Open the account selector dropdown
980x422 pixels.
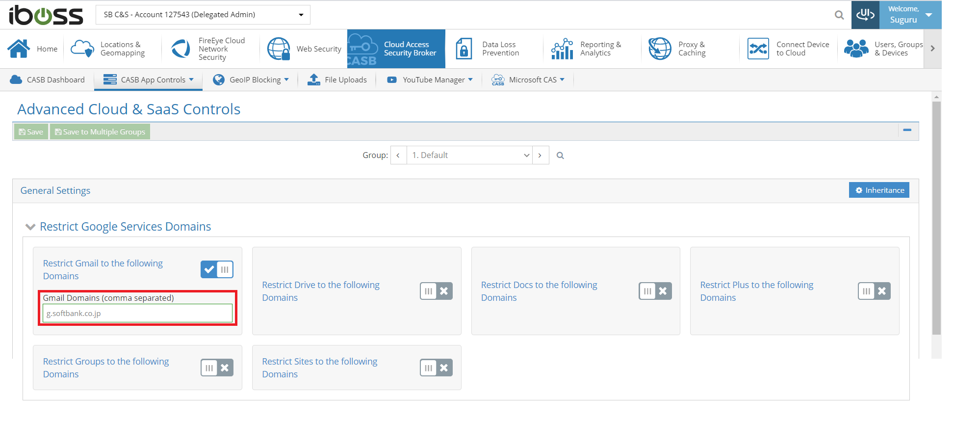(x=203, y=15)
